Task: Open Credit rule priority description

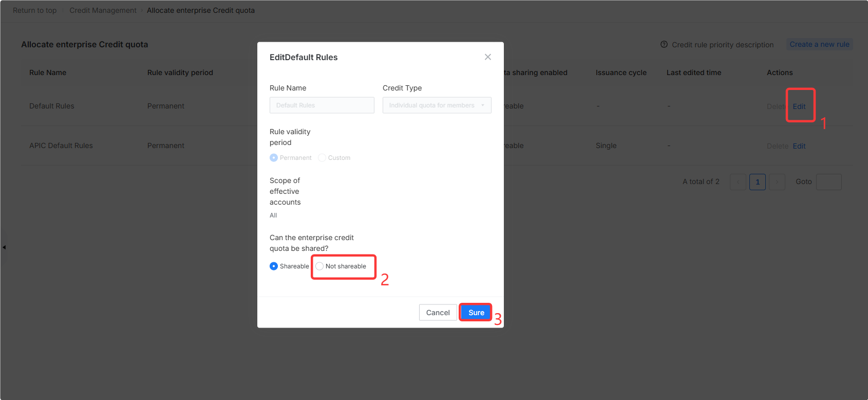Action: point(723,45)
